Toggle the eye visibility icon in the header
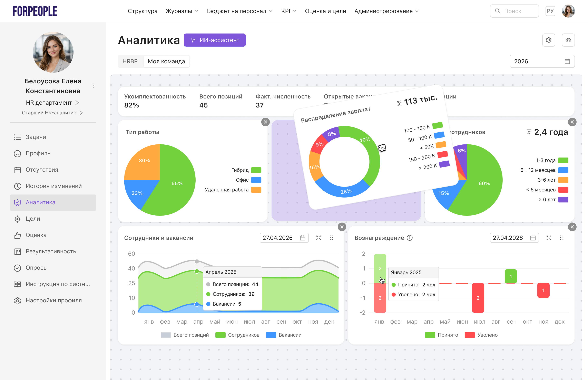 [x=568, y=40]
